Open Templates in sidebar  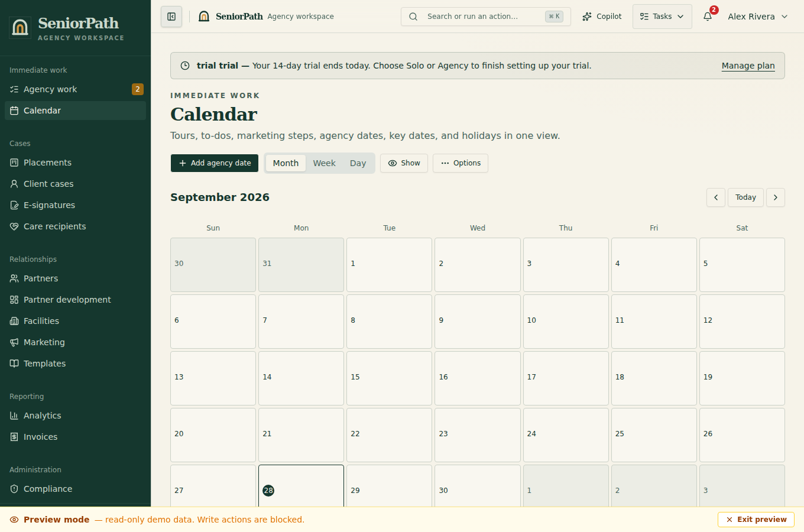click(75, 364)
